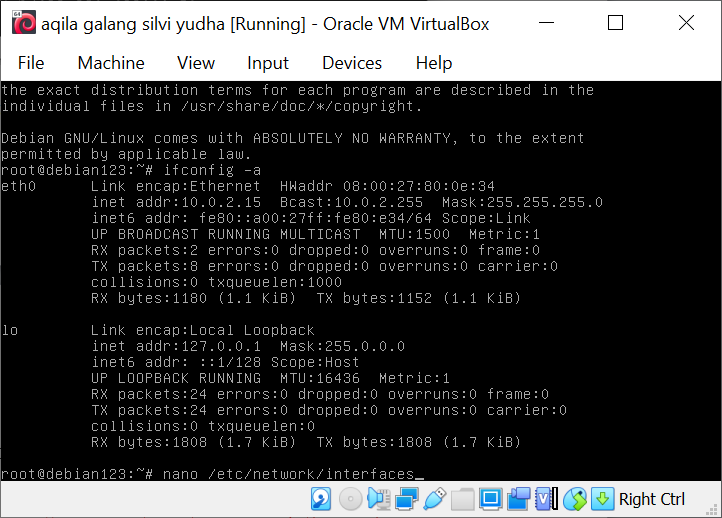Click the shared folders status icon
The image size is (722, 518).
[x=462, y=499]
